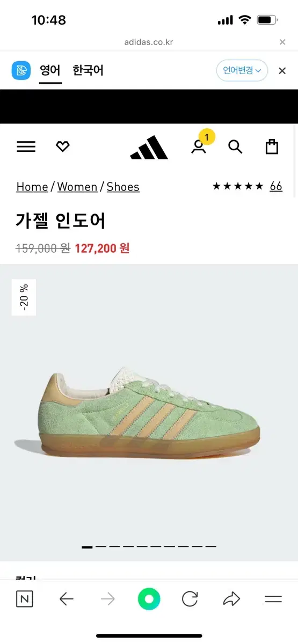The width and height of the screenshot is (298, 644).
Task: Open the Shoes breadcrumb link
Action: tap(123, 187)
